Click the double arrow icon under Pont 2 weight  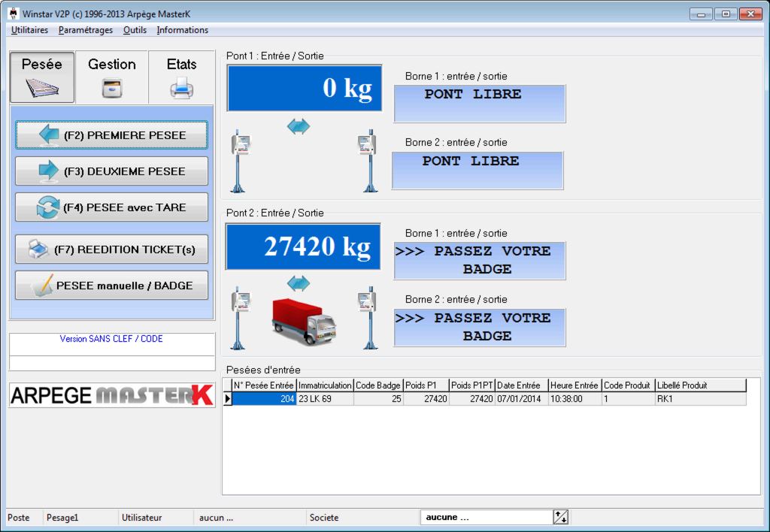coord(299,283)
